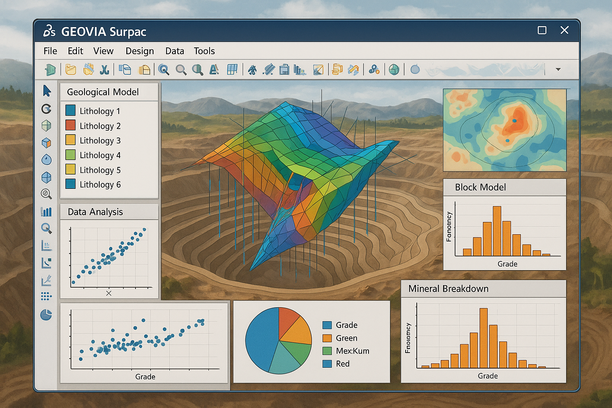Click the scissors cut icon in toolbar
The width and height of the screenshot is (612, 408).
[107, 70]
